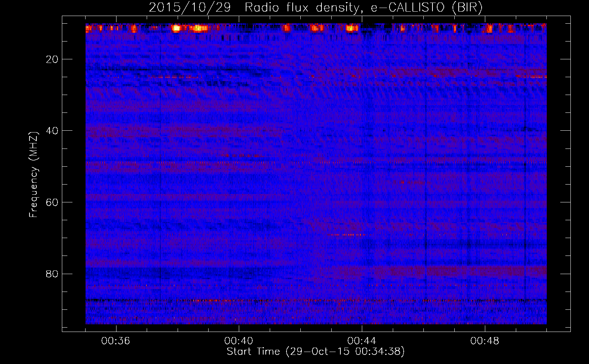
Task: Click the 'Frequency (MHZ)' y-axis label
Action: pos(33,175)
